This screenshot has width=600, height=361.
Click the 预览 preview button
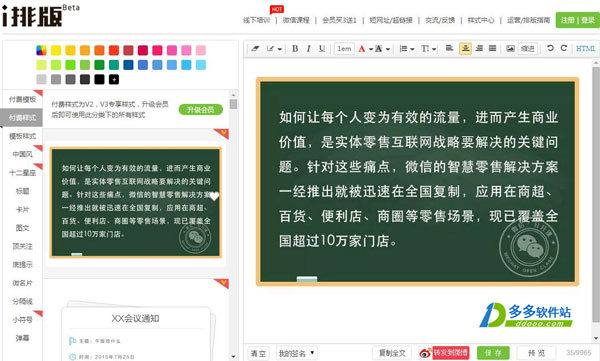pyautogui.click(x=536, y=353)
